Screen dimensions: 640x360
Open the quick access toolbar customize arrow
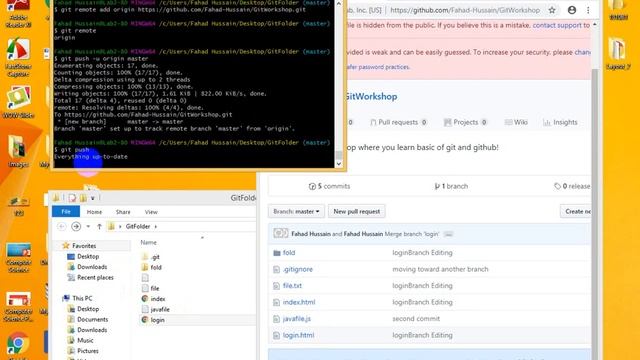click(x=93, y=198)
